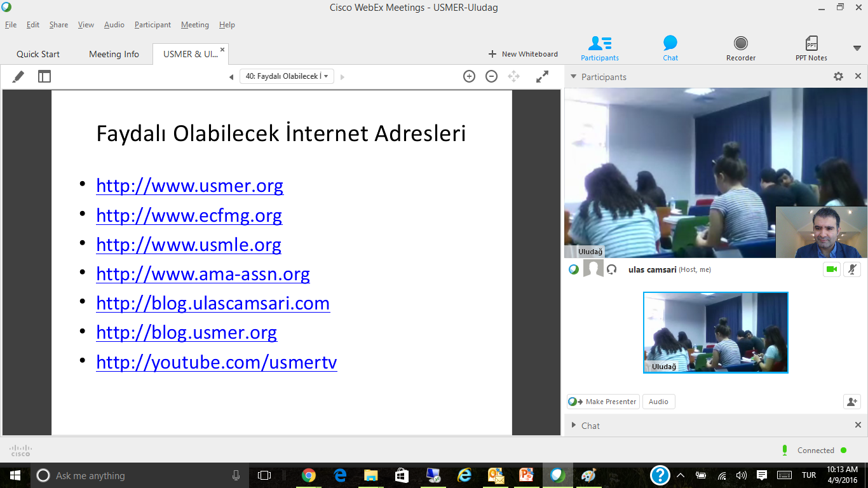Toggle video camera for ulas camsari
Viewport: 868px width, 488px height.
pyautogui.click(x=831, y=269)
